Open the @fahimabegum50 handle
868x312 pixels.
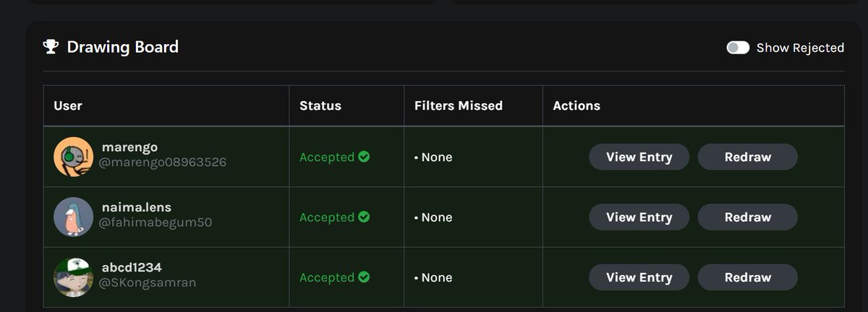156,223
